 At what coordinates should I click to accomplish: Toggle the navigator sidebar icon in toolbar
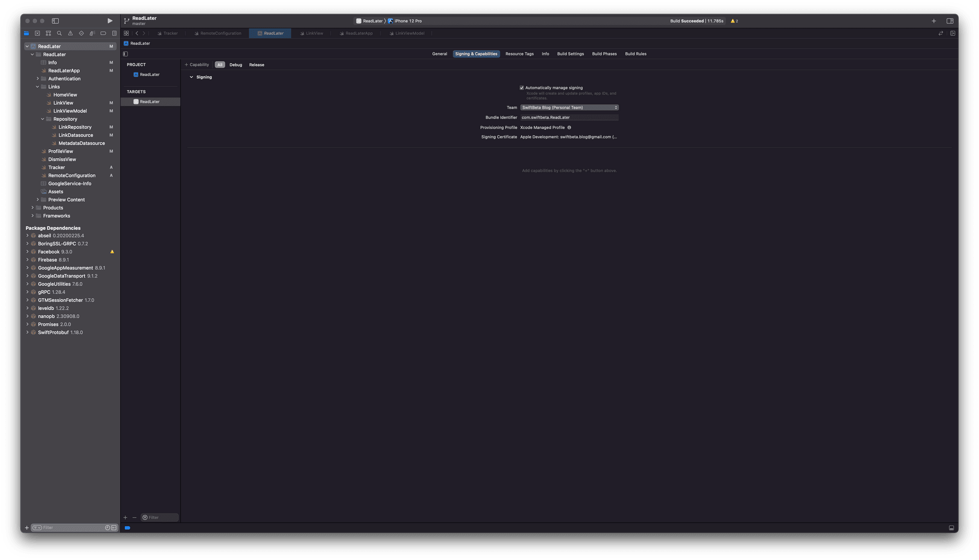pos(55,21)
